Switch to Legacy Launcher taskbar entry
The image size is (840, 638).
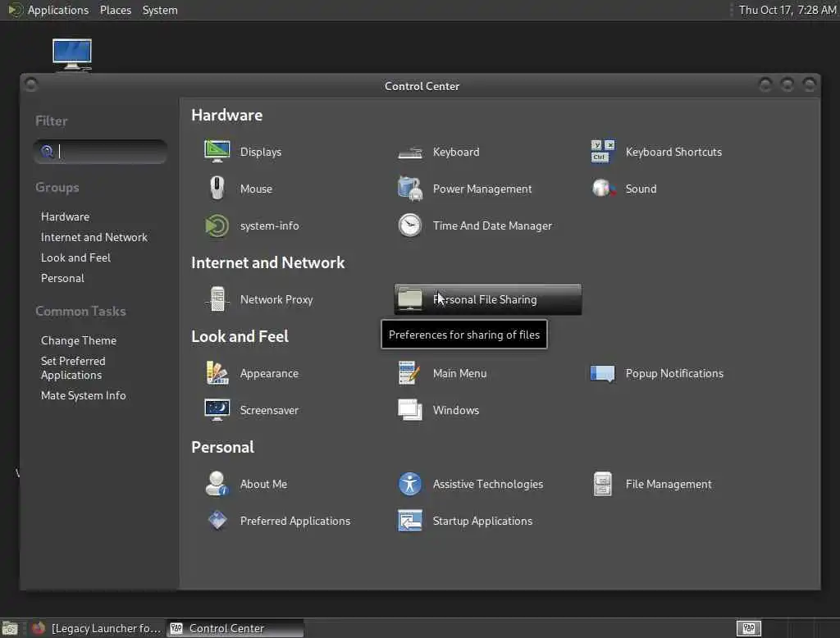tap(97, 628)
